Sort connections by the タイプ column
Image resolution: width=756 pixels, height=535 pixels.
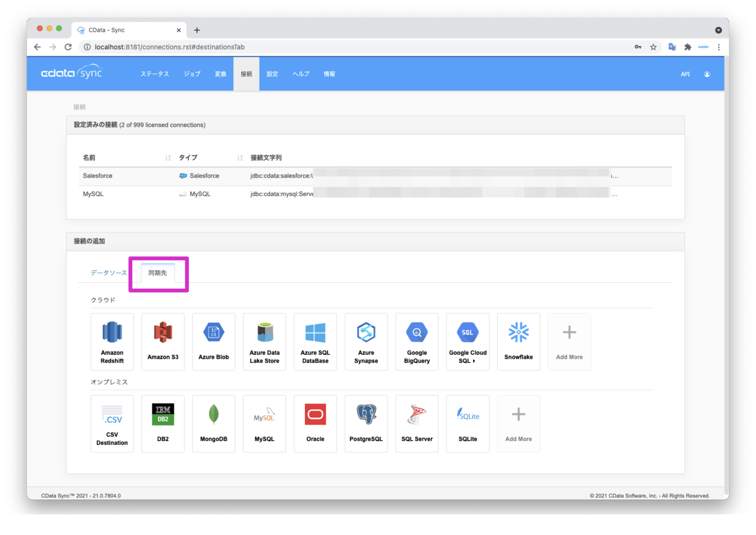point(211,158)
